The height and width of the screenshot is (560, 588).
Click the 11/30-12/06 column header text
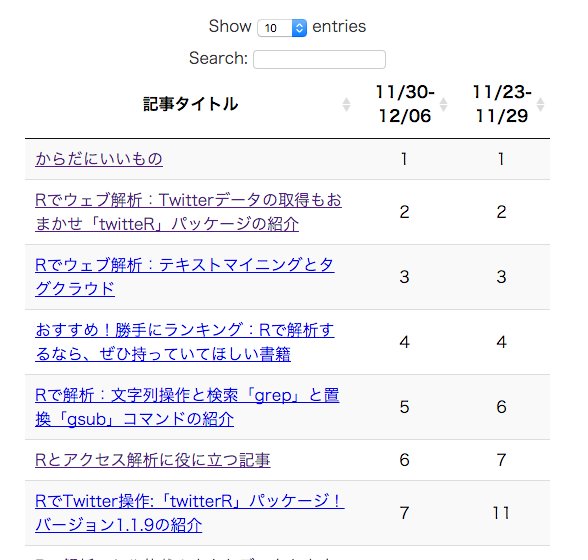[405, 104]
